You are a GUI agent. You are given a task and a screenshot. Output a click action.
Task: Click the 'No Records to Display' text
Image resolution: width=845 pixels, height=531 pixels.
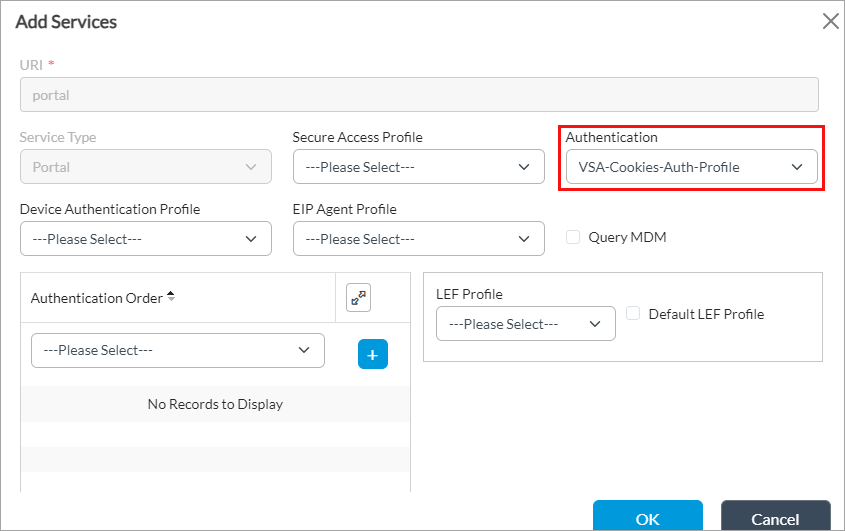click(215, 404)
